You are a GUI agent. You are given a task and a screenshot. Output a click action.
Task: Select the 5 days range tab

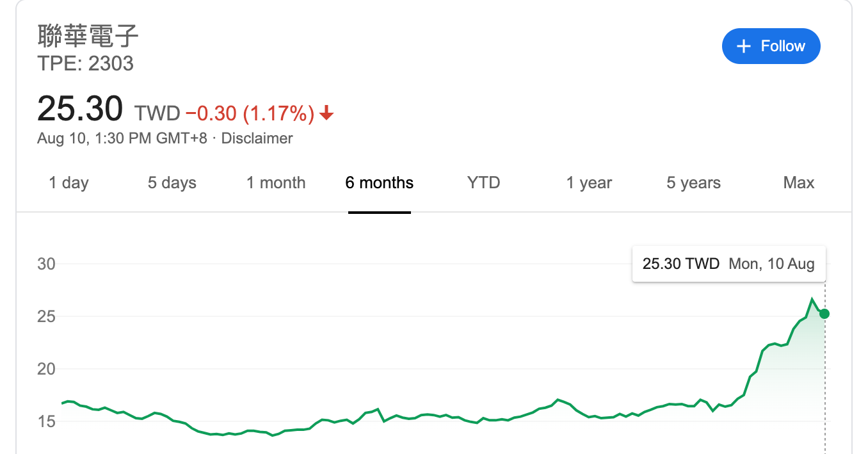tap(172, 183)
